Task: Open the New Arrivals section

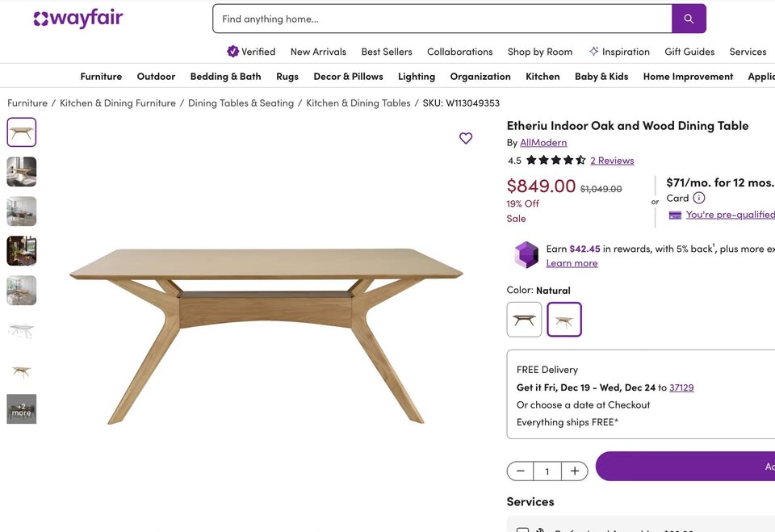Action: (317, 51)
